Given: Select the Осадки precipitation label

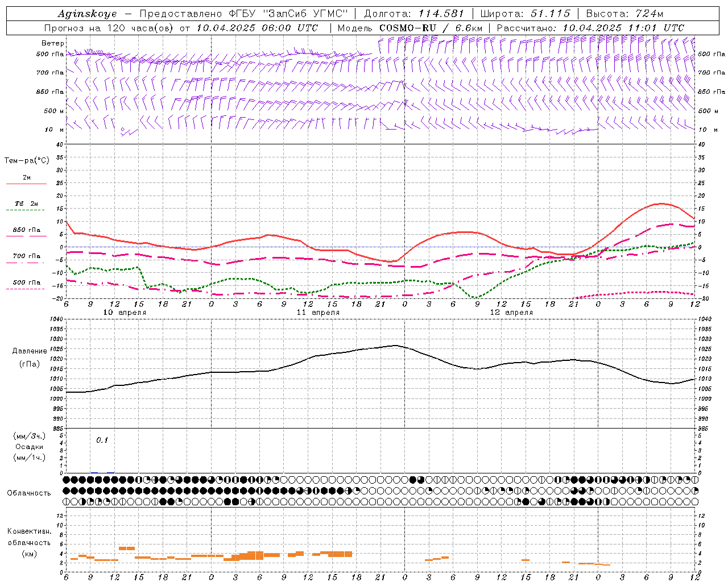Looking at the screenshot, I should [x=30, y=447].
